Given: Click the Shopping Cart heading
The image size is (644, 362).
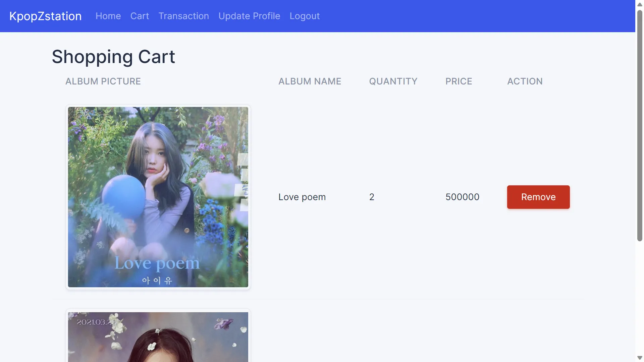Looking at the screenshot, I should 113,57.
